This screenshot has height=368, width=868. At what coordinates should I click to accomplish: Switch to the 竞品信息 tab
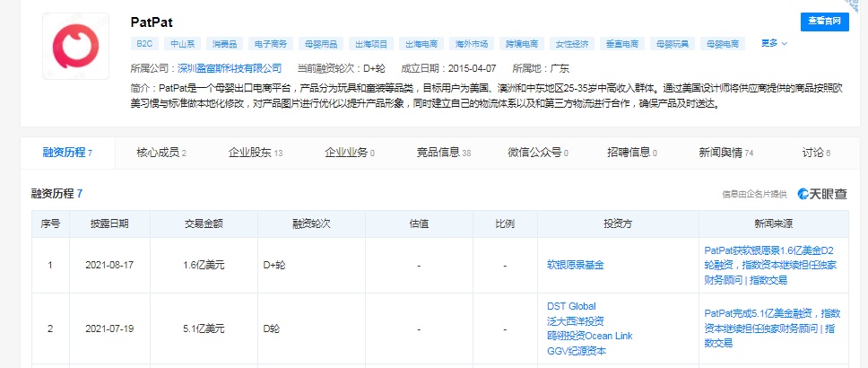(x=443, y=153)
